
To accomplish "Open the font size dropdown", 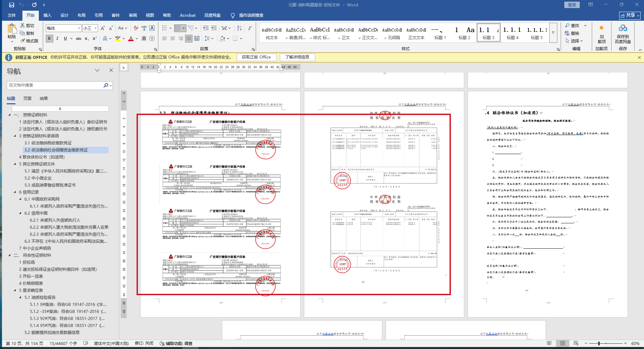I will [x=96, y=28].
